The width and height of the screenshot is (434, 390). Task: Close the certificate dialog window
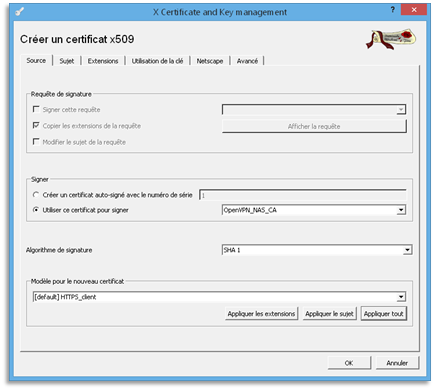click(x=414, y=10)
